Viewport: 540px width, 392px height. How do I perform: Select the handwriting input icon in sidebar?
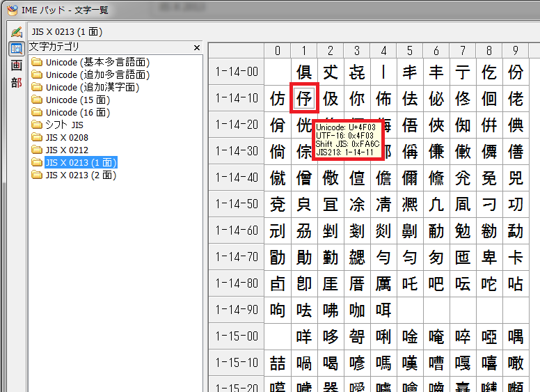point(16,32)
